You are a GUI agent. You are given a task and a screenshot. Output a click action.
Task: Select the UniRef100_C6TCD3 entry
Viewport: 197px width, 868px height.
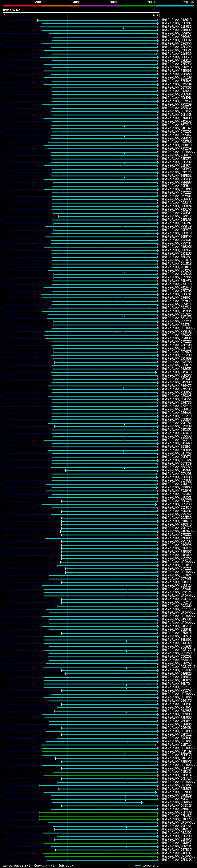pyautogui.click(x=177, y=88)
